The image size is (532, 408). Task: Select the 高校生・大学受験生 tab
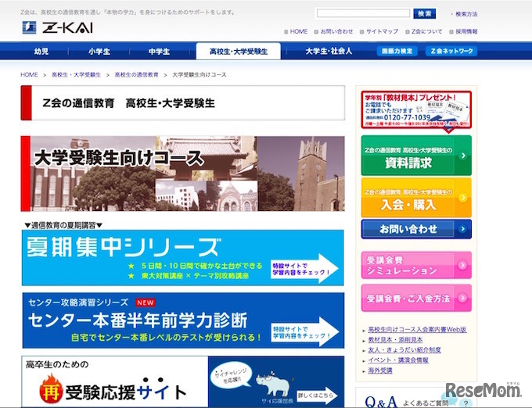click(238, 51)
